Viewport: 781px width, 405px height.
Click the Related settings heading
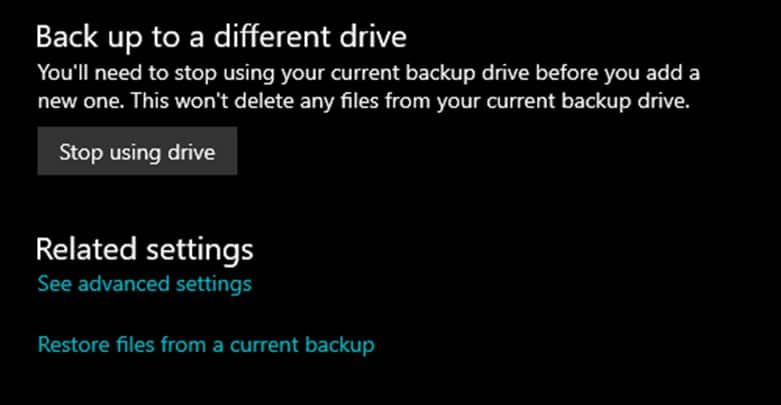(x=144, y=247)
